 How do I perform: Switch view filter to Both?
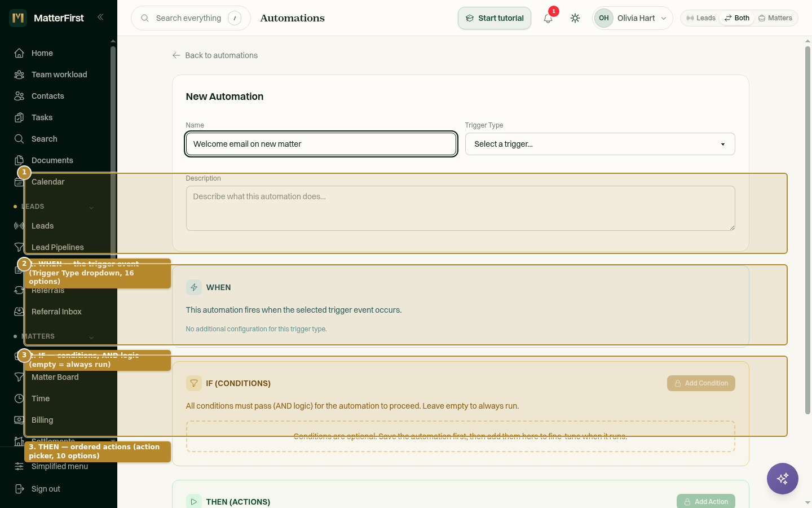(737, 18)
